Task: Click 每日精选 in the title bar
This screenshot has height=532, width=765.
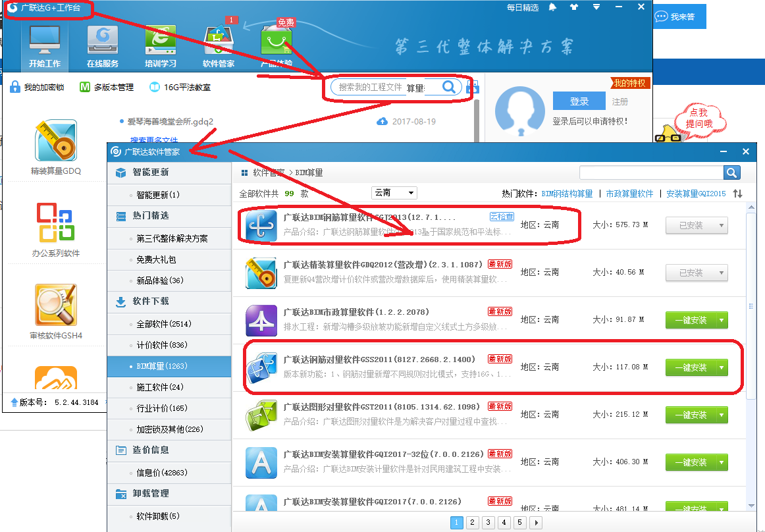Action: (x=523, y=8)
